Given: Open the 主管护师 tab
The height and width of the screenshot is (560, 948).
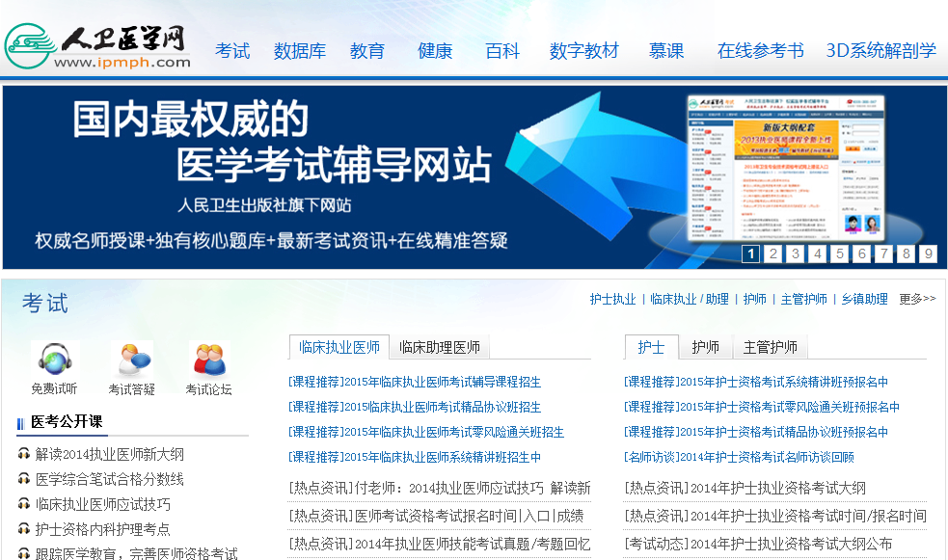Looking at the screenshot, I should 771,347.
